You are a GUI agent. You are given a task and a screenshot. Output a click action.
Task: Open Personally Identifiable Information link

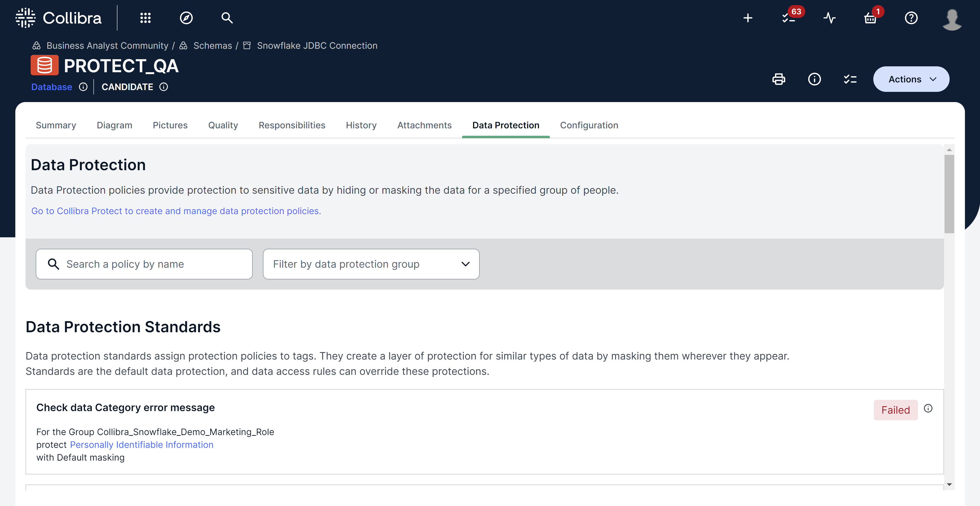[141, 445]
